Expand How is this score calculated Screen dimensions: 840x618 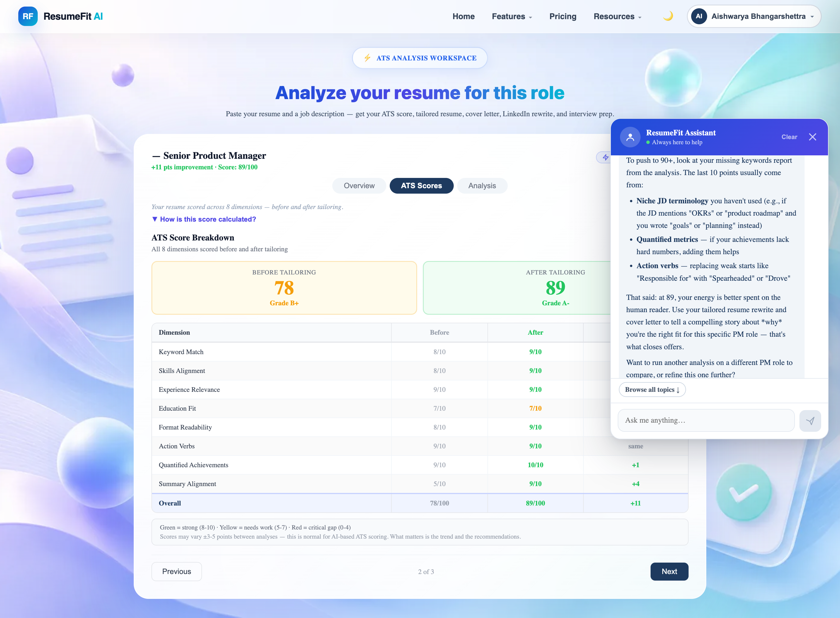pyautogui.click(x=204, y=219)
